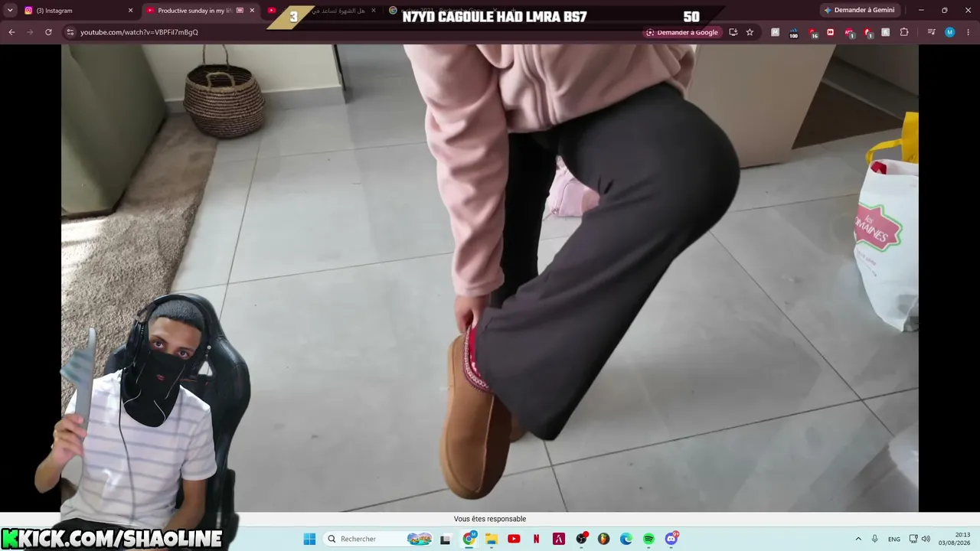The image size is (980, 551).
Task: Open the grey 'M' browser extension
Action: (x=776, y=32)
